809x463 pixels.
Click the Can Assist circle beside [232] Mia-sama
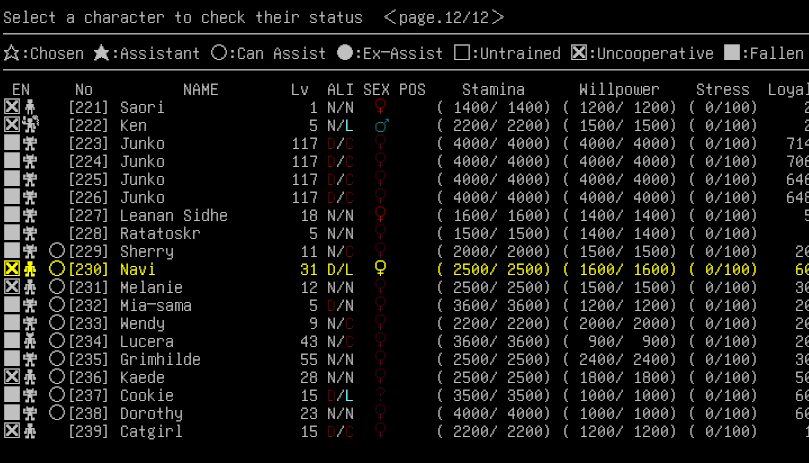(57, 305)
